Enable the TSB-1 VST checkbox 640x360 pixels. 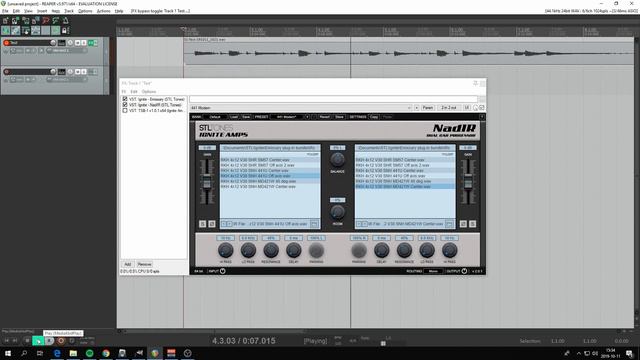pyautogui.click(x=125, y=111)
